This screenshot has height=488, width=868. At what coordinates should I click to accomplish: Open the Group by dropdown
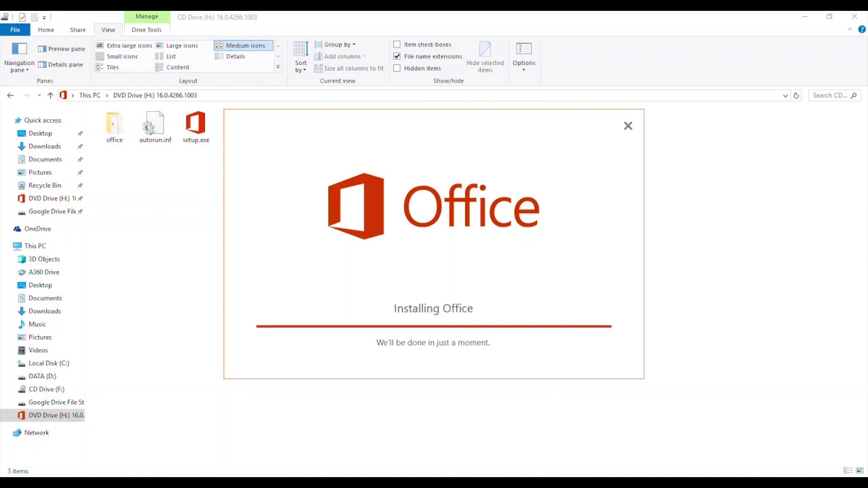335,45
